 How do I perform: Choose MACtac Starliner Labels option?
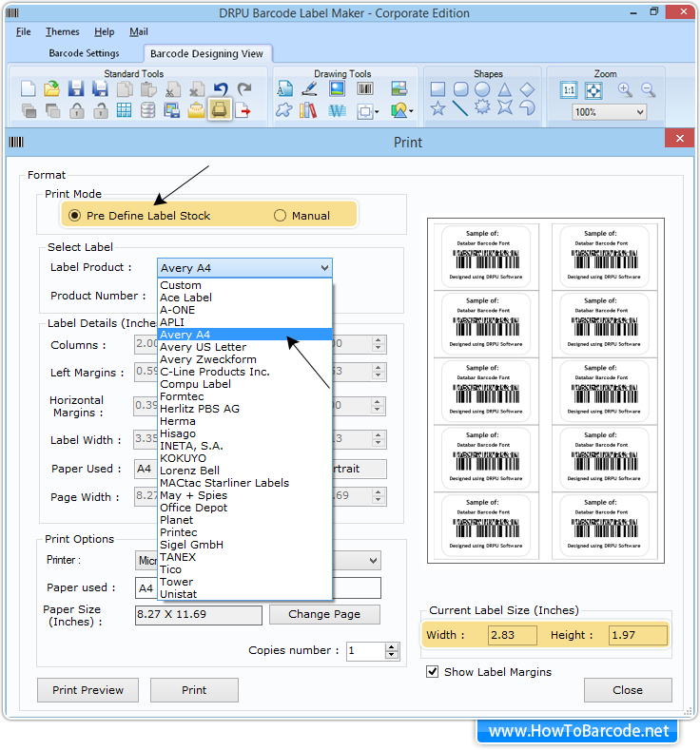(245, 483)
